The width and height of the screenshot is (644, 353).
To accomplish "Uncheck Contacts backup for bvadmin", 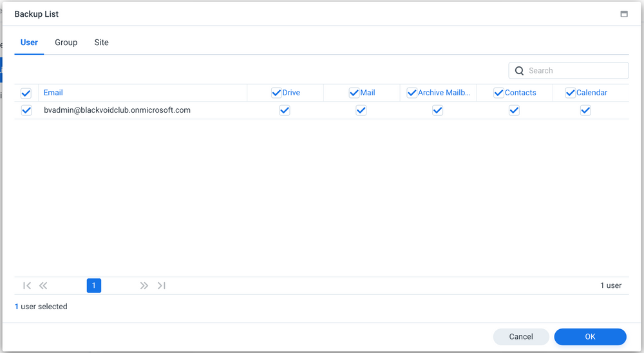I will pos(514,110).
